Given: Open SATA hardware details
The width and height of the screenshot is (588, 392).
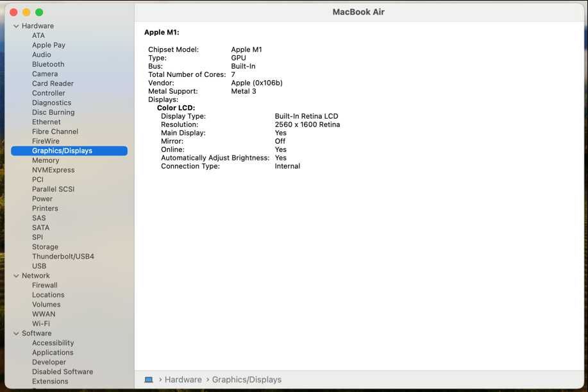Looking at the screenshot, I should (40, 228).
